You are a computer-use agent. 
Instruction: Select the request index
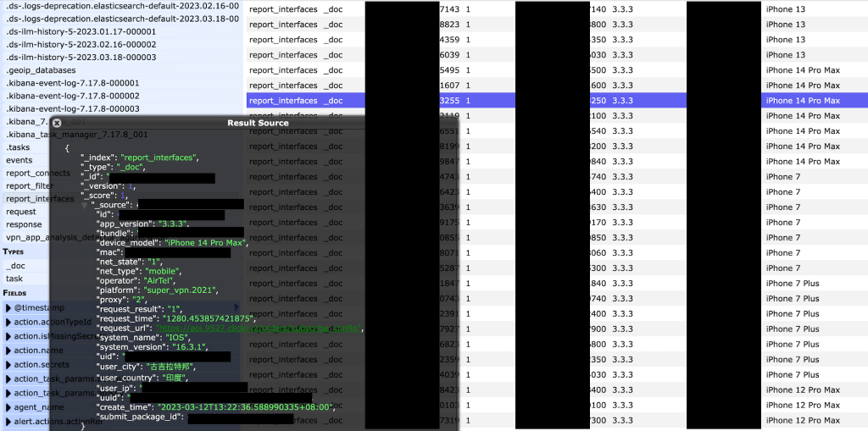[21, 212]
